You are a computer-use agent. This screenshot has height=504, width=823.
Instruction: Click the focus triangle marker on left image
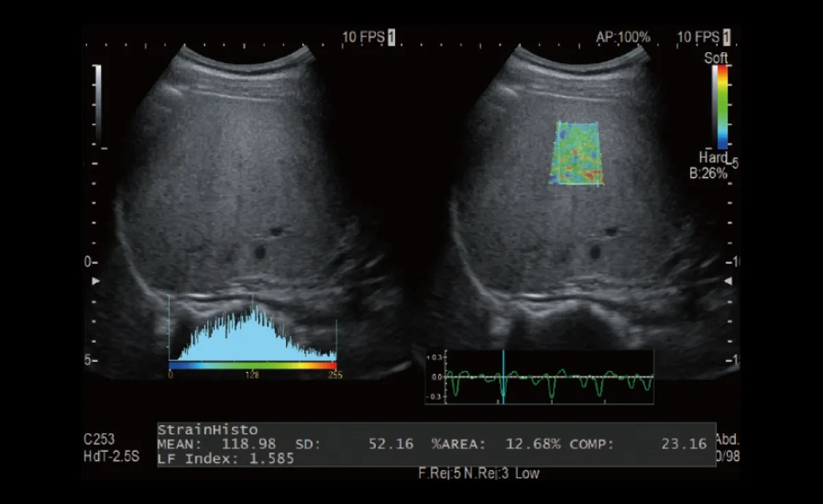[96, 282]
